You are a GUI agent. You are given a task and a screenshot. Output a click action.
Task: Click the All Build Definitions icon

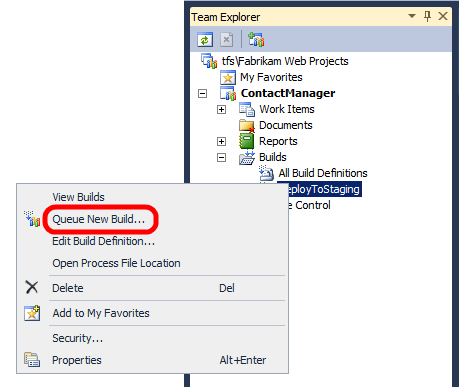coord(267,173)
